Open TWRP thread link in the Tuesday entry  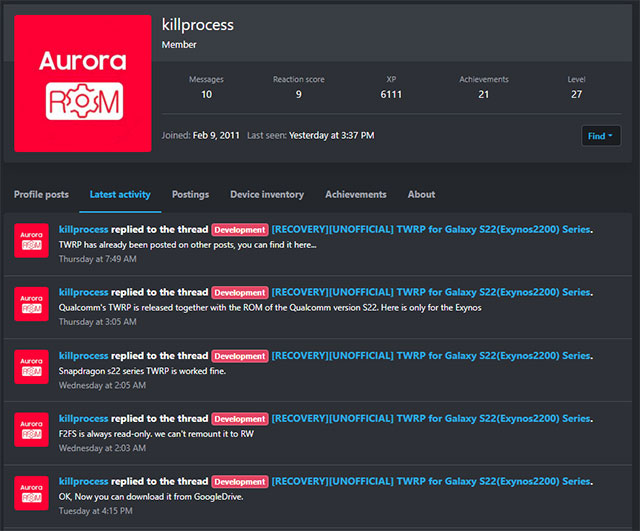(431, 481)
